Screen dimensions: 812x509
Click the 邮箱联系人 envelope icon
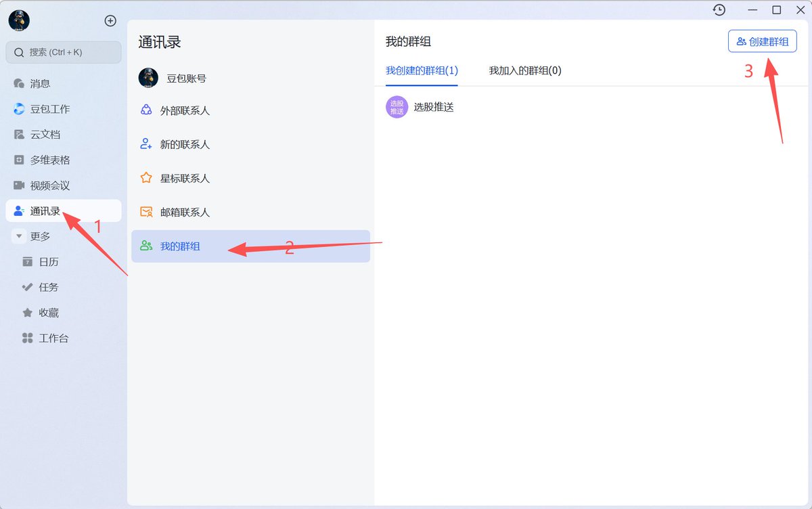146,212
